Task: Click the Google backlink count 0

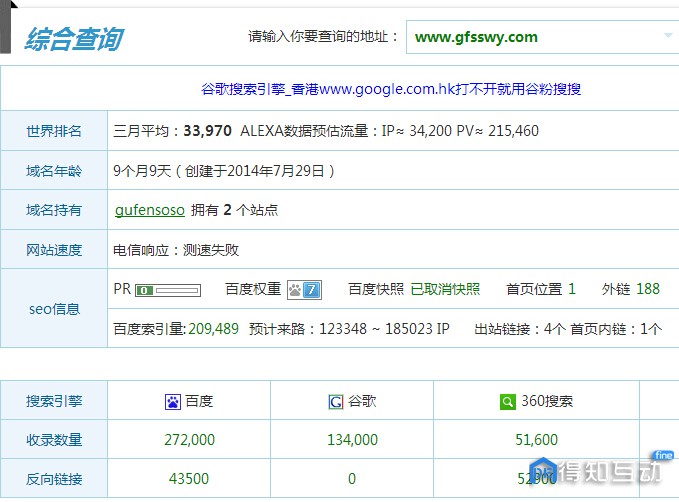Action: pyautogui.click(x=352, y=479)
